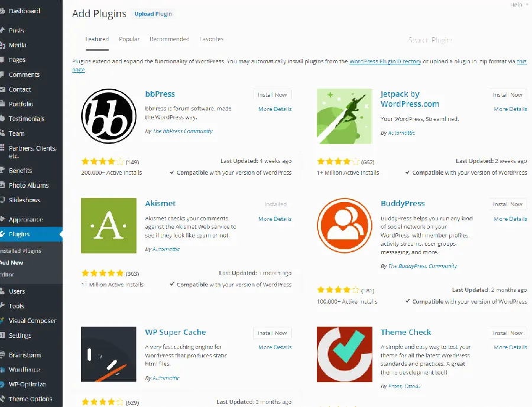Click the Partners, Clients grid icon
The height and width of the screenshot is (407, 532).
pyautogui.click(x=2, y=148)
